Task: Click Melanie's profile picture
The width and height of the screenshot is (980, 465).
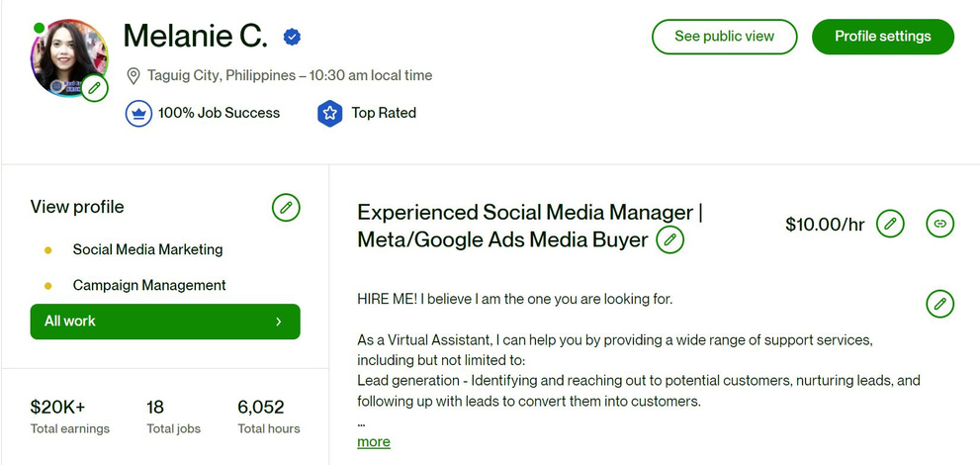Action: (69, 57)
